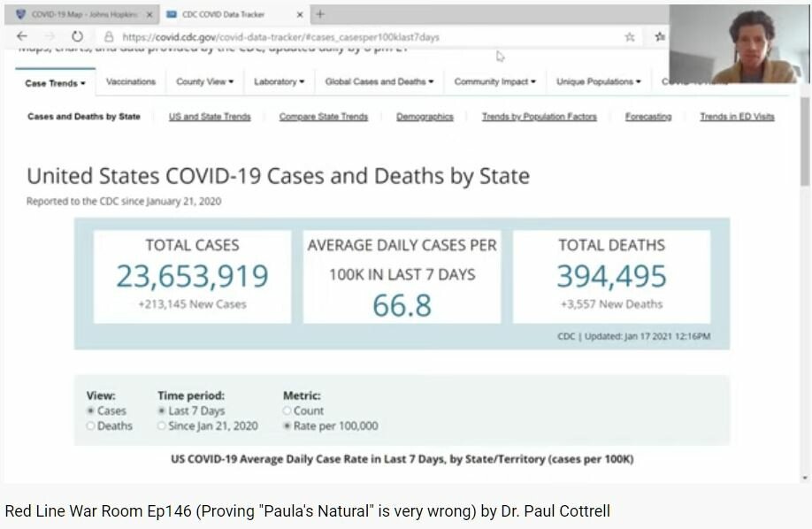
Task: Open the Vaccinations menu item
Action: click(x=131, y=81)
